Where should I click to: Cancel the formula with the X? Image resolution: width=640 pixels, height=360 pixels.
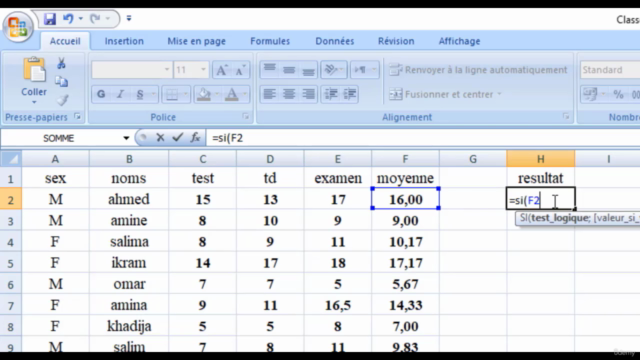click(160, 138)
